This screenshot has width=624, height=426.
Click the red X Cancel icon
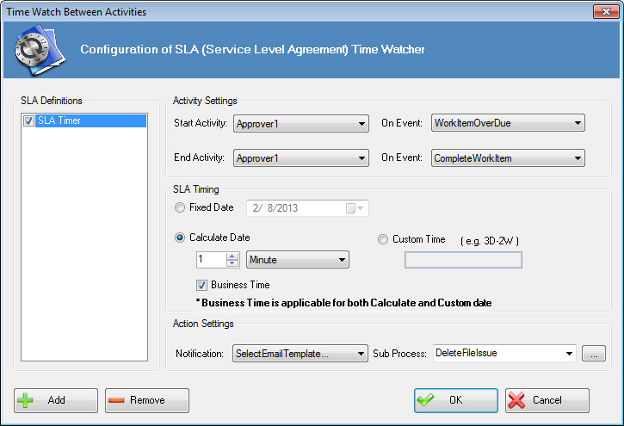click(x=517, y=400)
